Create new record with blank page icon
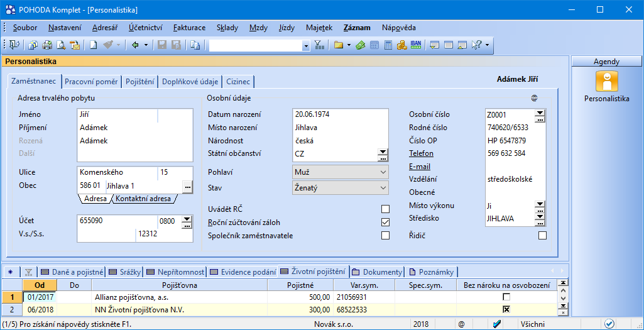The width and height of the screenshot is (644, 330). click(x=93, y=45)
